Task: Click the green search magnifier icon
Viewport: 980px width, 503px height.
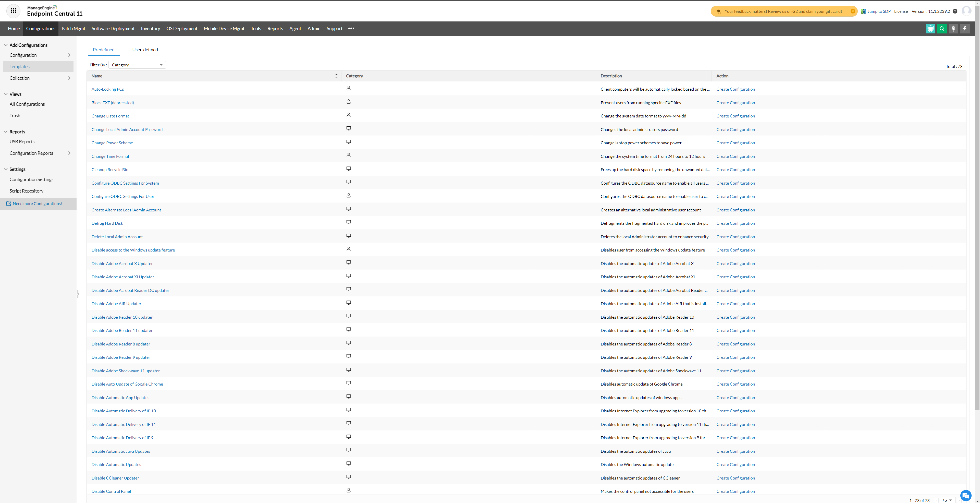Action: tap(941, 29)
